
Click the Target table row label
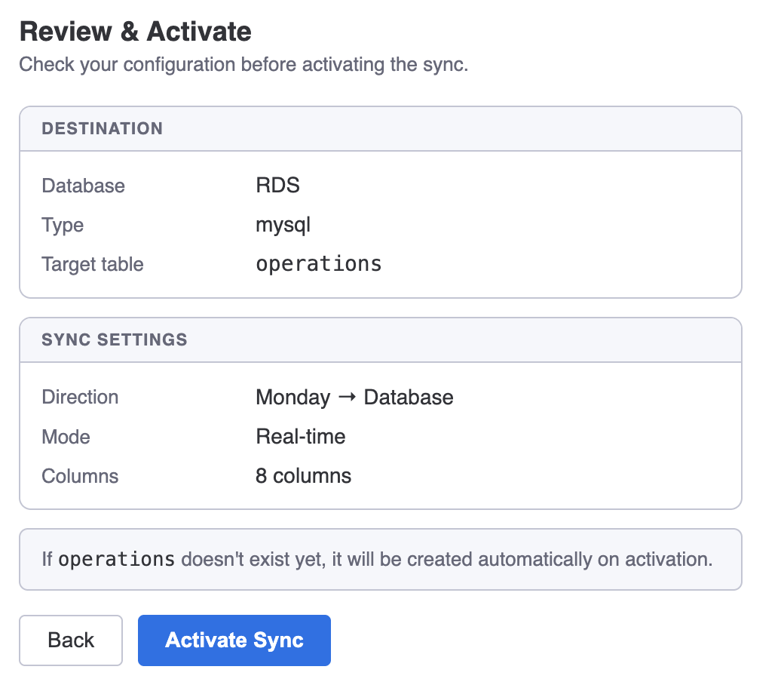point(92,264)
